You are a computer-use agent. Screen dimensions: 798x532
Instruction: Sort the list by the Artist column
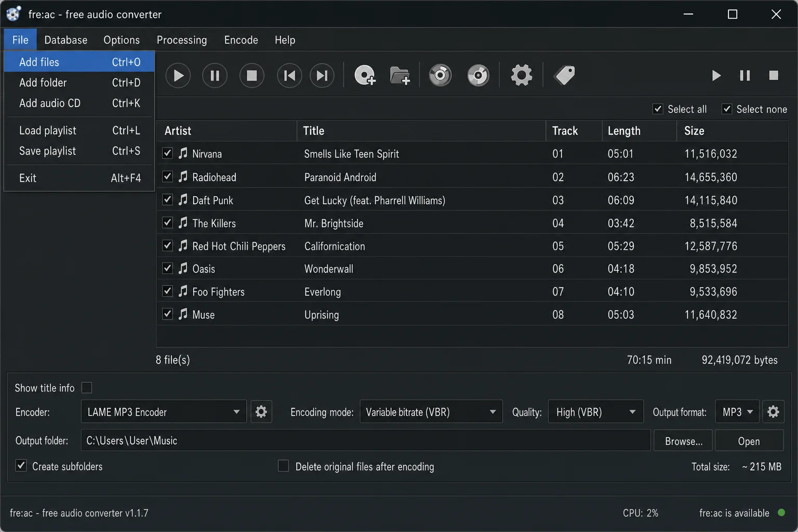[227, 131]
